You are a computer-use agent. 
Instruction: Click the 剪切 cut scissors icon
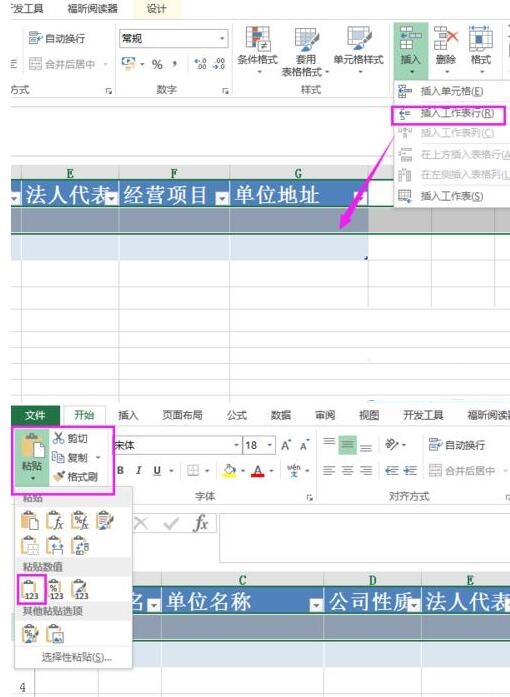click(x=58, y=438)
